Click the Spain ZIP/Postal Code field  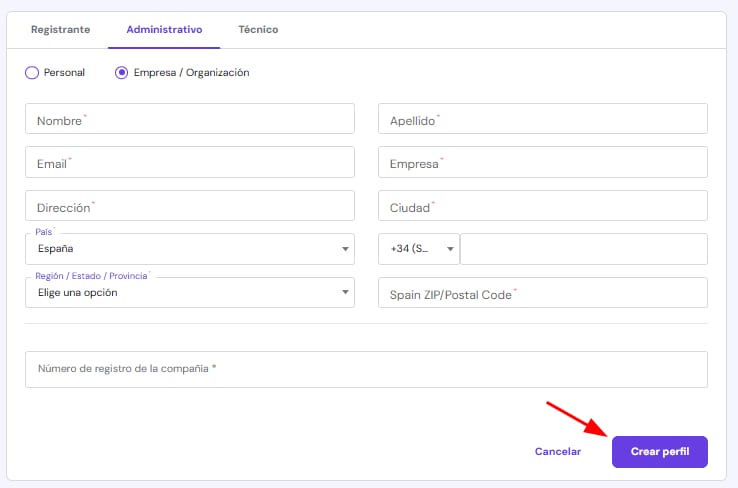click(542, 293)
